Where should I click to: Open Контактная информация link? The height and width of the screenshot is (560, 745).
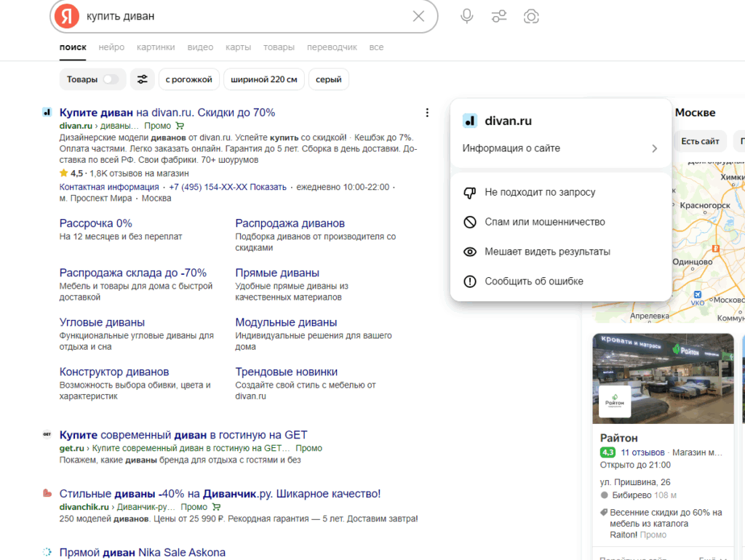pyautogui.click(x=109, y=187)
